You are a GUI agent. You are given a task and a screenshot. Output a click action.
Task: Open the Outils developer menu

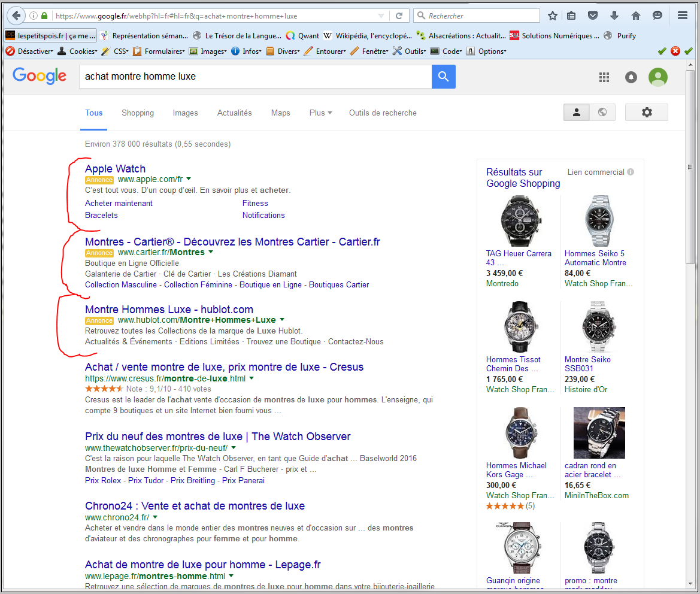point(410,51)
